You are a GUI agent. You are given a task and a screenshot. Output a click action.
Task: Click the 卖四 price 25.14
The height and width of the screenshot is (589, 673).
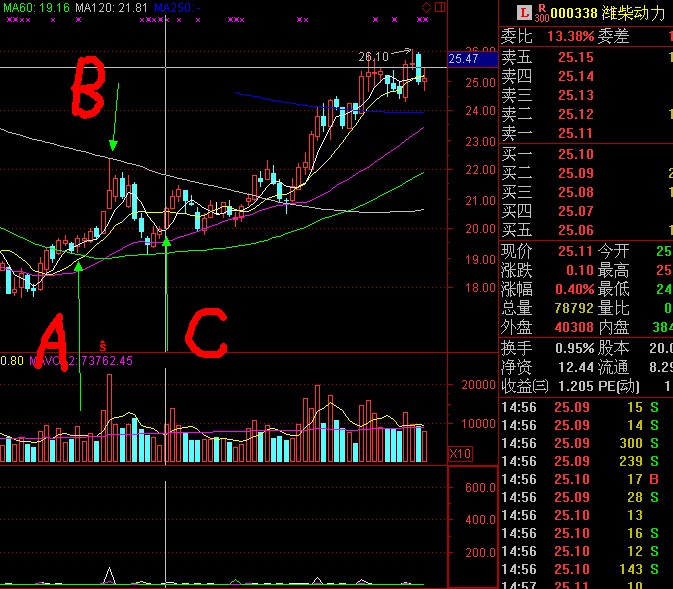click(x=576, y=76)
